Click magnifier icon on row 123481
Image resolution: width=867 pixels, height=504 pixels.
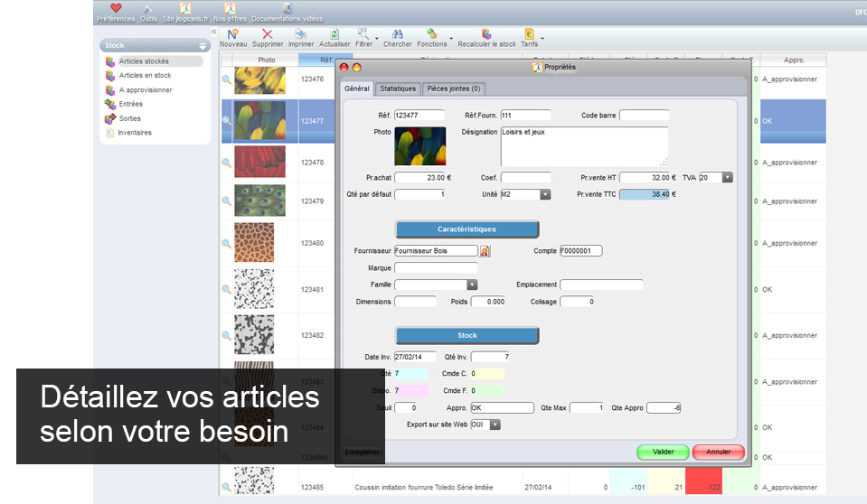[227, 289]
